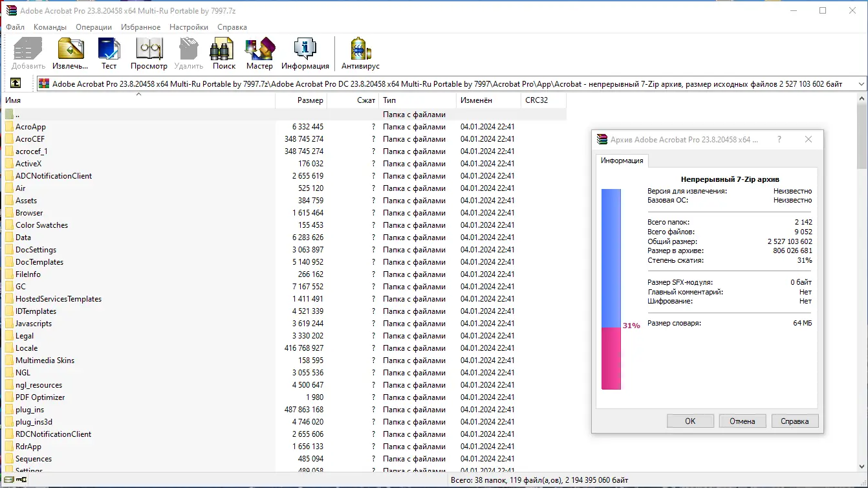868x488 pixels.
Task: Click the info dialog's title icon
Action: tap(603, 139)
